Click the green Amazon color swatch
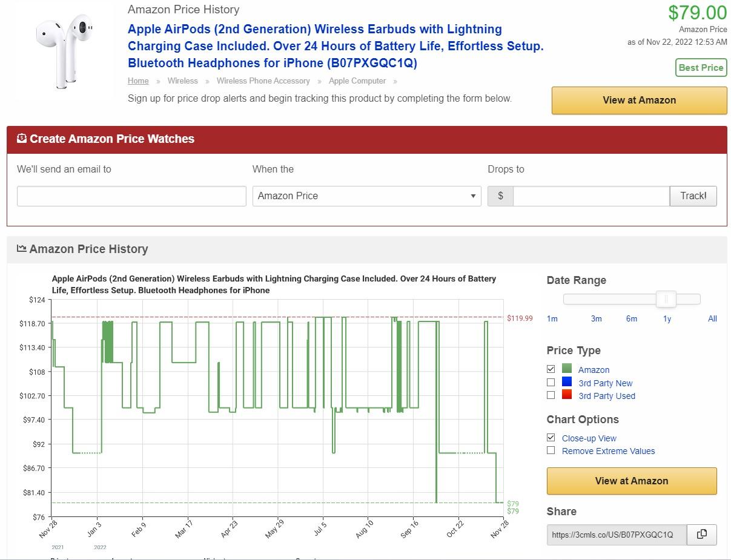731x560 pixels. pos(567,369)
